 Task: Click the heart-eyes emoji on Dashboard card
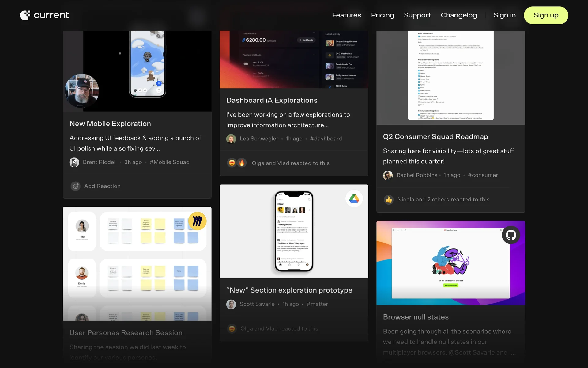point(232,163)
